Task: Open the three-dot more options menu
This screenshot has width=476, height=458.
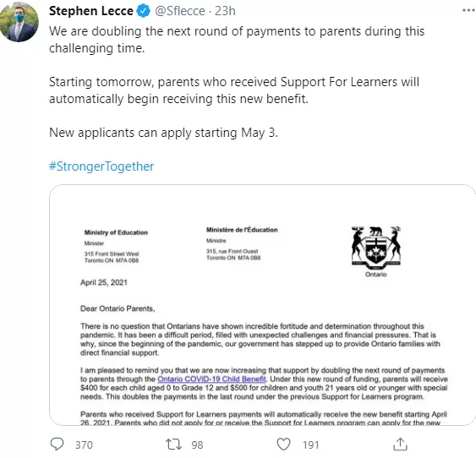Action: (x=468, y=11)
